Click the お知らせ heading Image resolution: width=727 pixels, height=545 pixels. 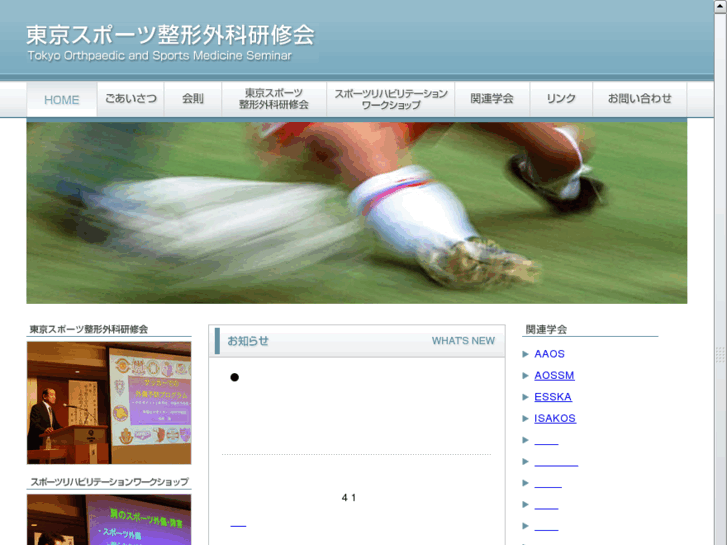pos(248,341)
